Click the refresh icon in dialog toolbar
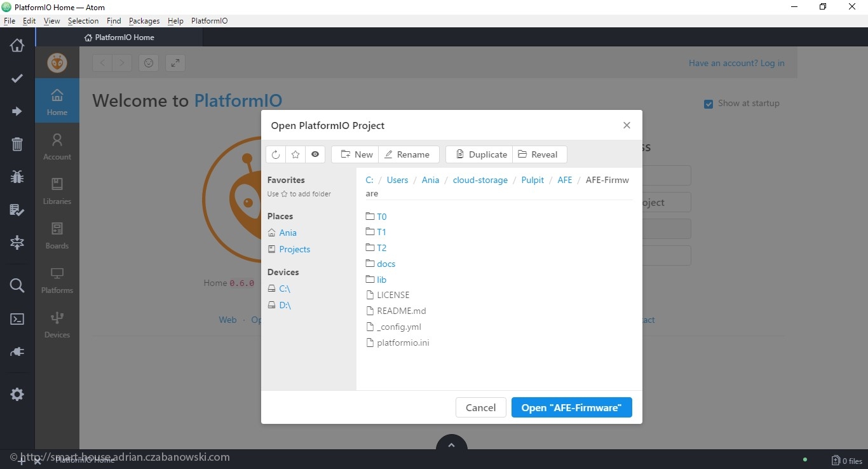This screenshot has width=868, height=469. 276,154
